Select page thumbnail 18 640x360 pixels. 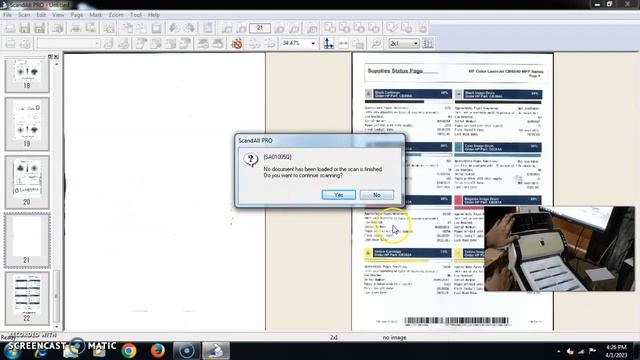[x=27, y=75]
